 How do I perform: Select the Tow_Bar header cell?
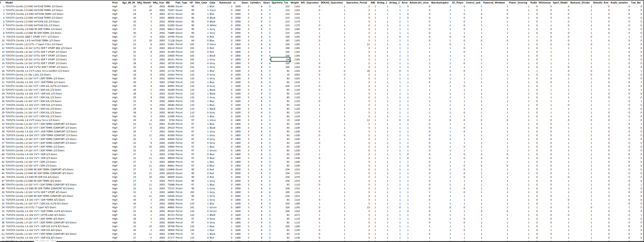point(636,2)
